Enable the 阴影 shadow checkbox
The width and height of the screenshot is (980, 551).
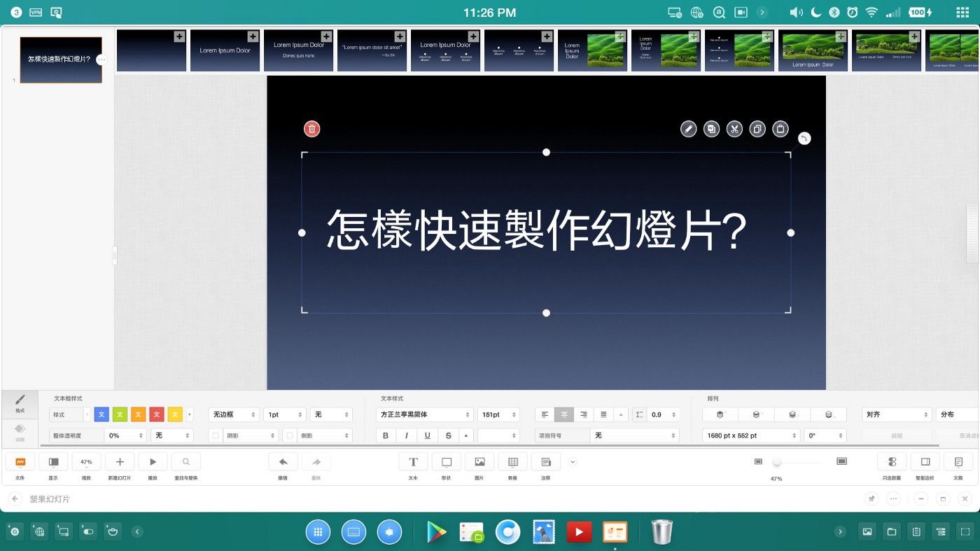coord(216,435)
